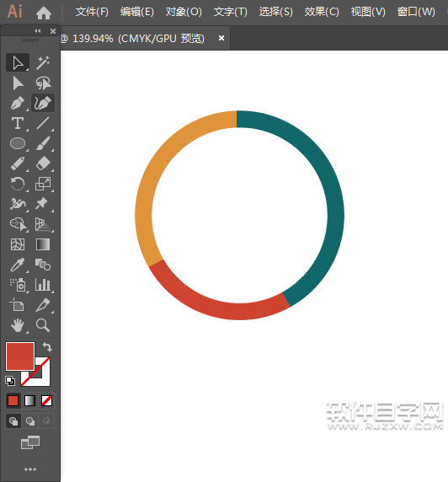Select the Magic Wand tool

pyautogui.click(x=43, y=62)
